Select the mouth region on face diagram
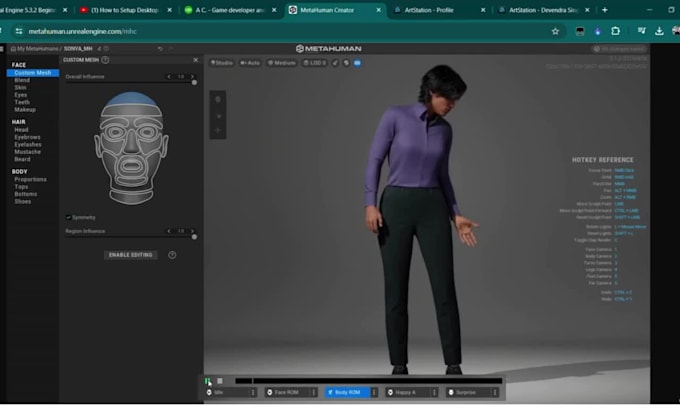Viewport: 680px width, 408px height. (x=131, y=166)
